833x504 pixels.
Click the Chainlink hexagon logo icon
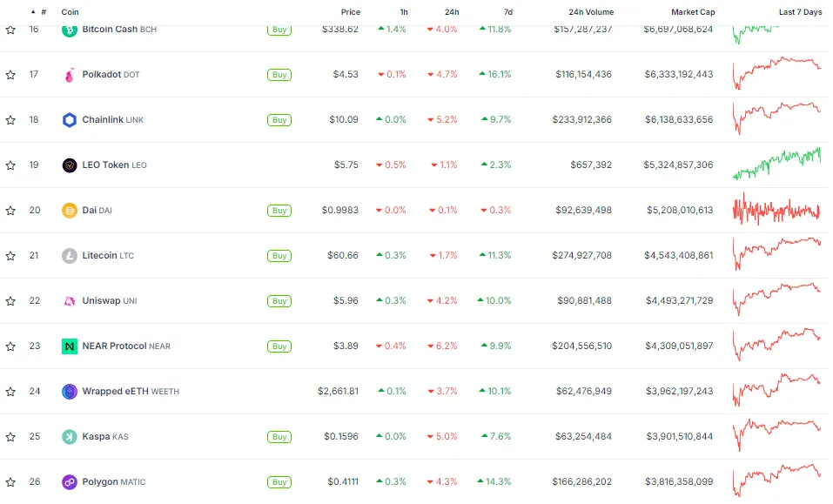70,120
